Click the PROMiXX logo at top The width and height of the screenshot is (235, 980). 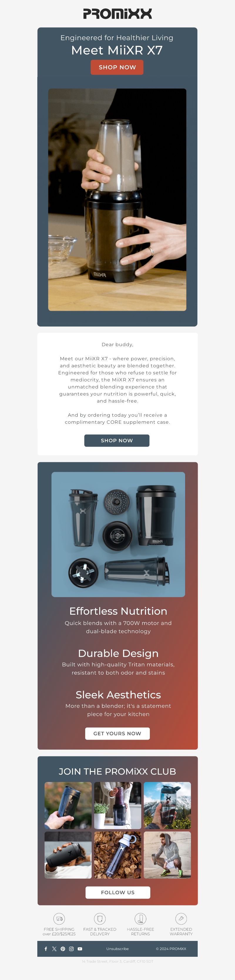point(117,14)
